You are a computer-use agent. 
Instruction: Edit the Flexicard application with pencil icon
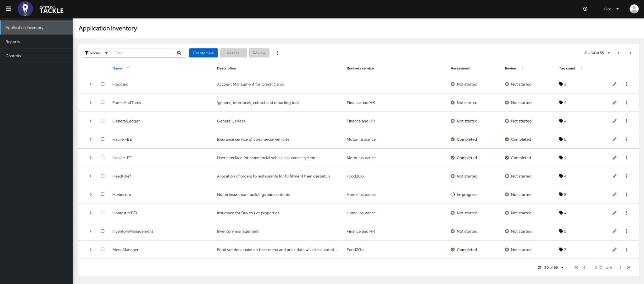click(x=614, y=84)
